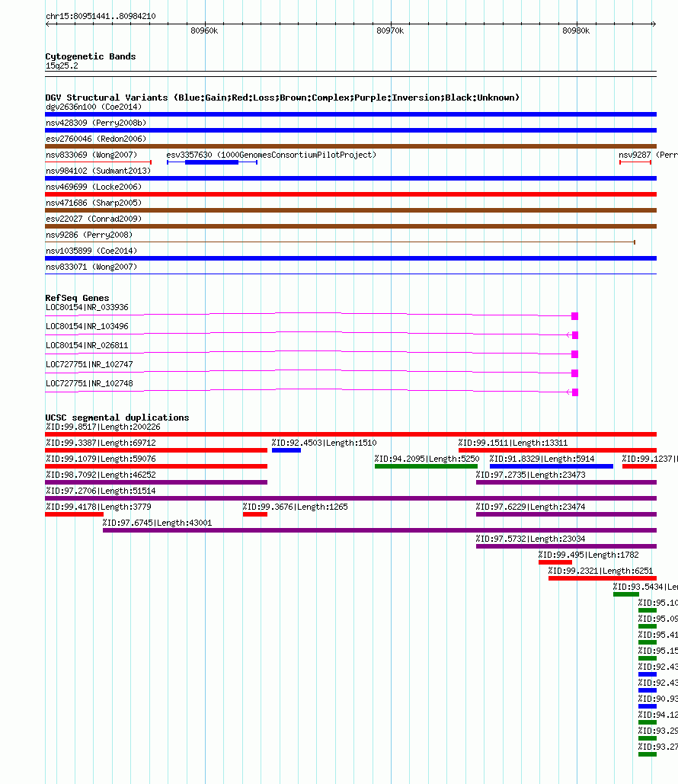Click the %ID:99.1079|Length:59076 duplication label
Screen dimensions: 678x784
[101, 459]
